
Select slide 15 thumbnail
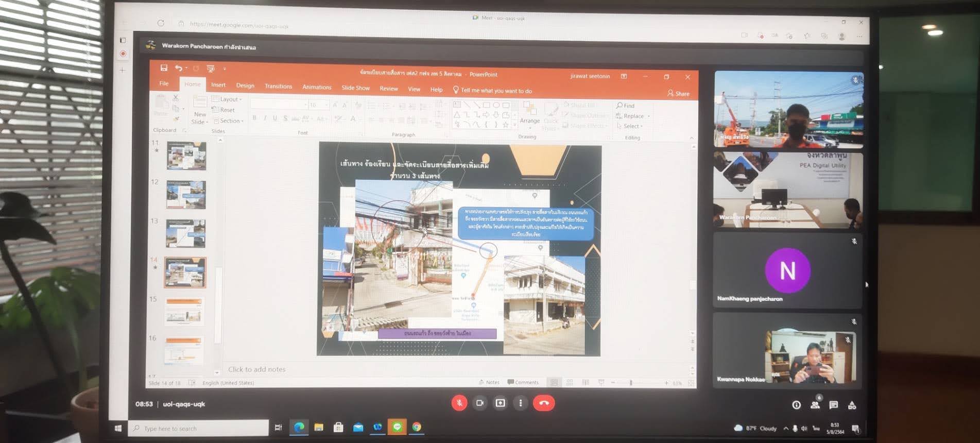pos(184,311)
